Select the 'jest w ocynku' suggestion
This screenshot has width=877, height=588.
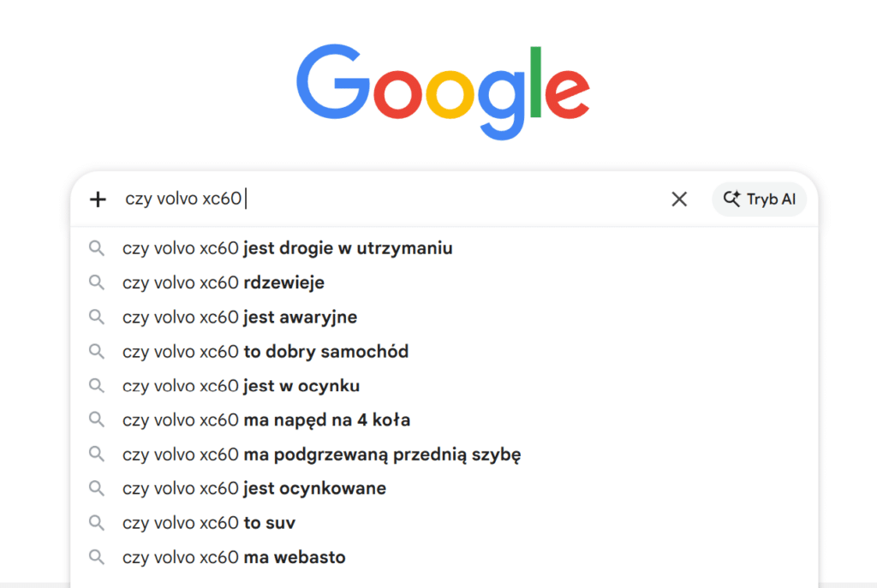[242, 385]
